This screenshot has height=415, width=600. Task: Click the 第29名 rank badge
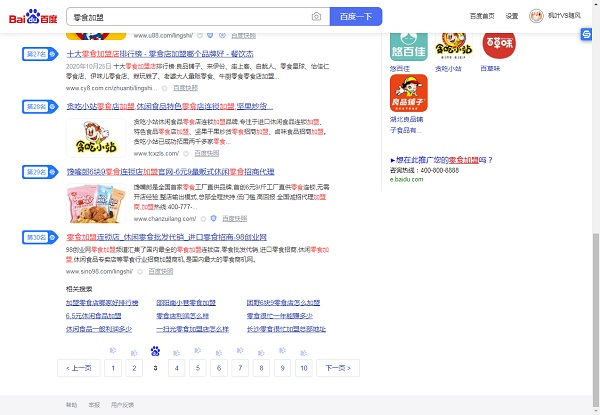[x=40, y=172]
